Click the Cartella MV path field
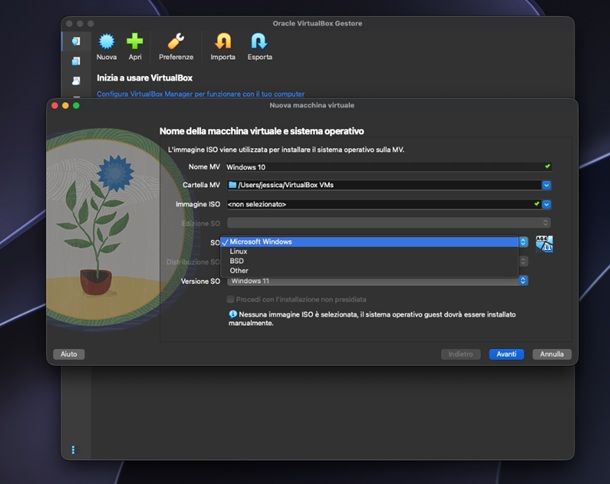Screen dimensions: 610x484 (x=383, y=185)
